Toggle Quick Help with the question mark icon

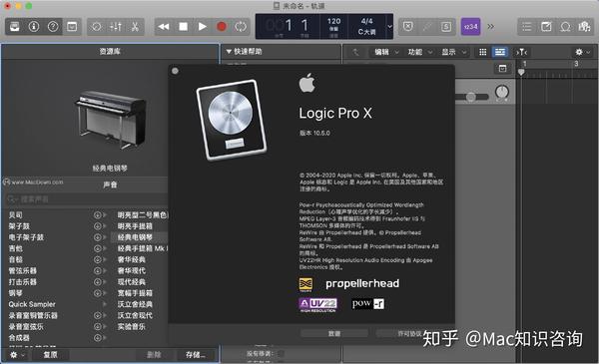coord(53,26)
